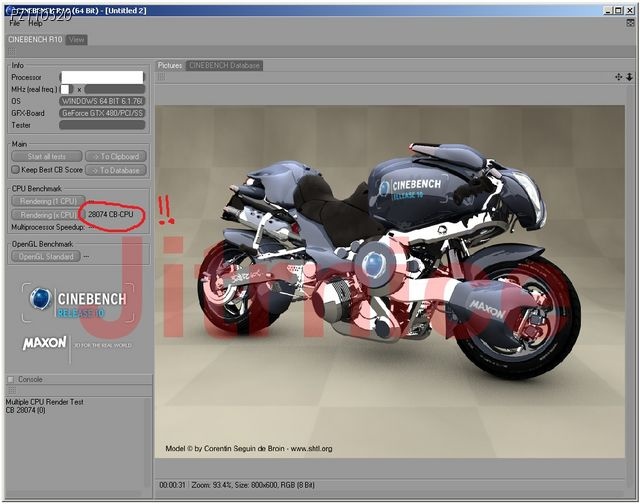Click the Processor input field
Image resolution: width=640 pixels, height=504 pixels.
(x=102, y=77)
